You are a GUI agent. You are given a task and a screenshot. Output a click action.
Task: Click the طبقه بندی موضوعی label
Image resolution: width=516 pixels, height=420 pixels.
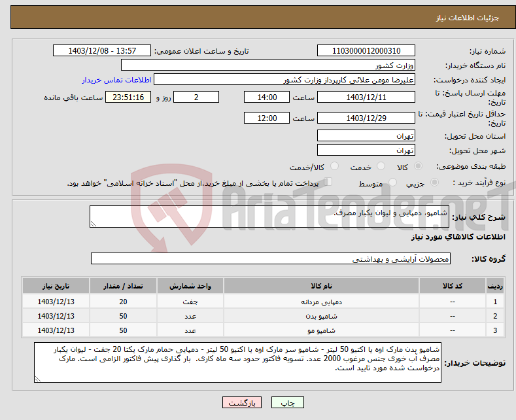click(471, 166)
